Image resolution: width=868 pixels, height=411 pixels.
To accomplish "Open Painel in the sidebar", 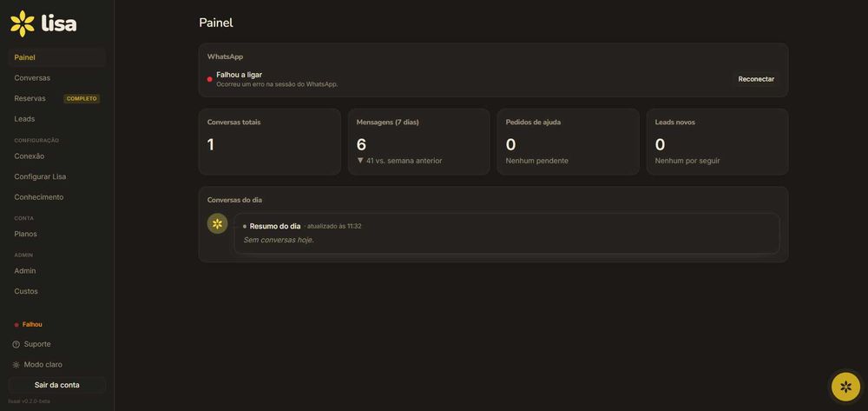I will 56,57.
